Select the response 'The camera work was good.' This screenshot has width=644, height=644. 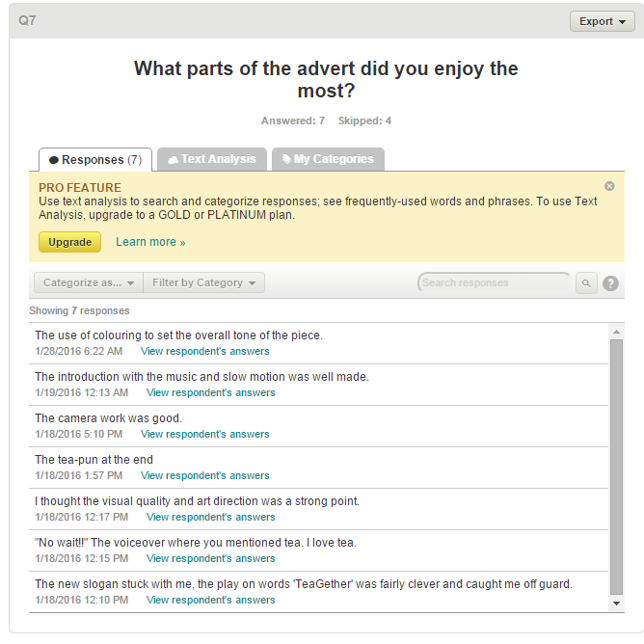click(x=108, y=418)
